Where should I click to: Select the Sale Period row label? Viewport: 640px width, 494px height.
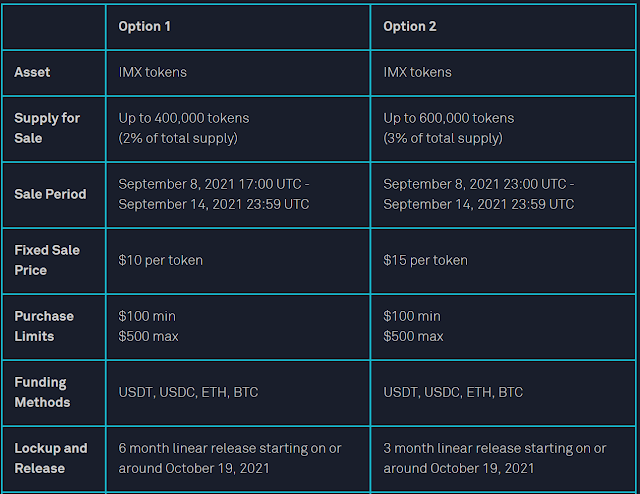pyautogui.click(x=50, y=194)
